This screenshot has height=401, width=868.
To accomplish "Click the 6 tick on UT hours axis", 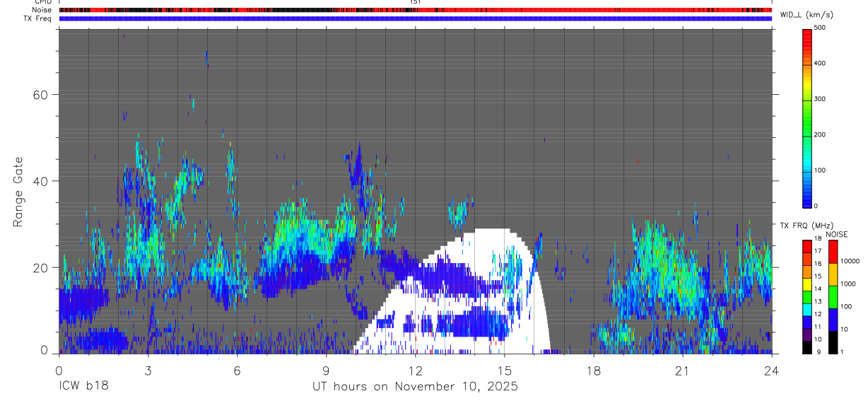I will 237,370.
